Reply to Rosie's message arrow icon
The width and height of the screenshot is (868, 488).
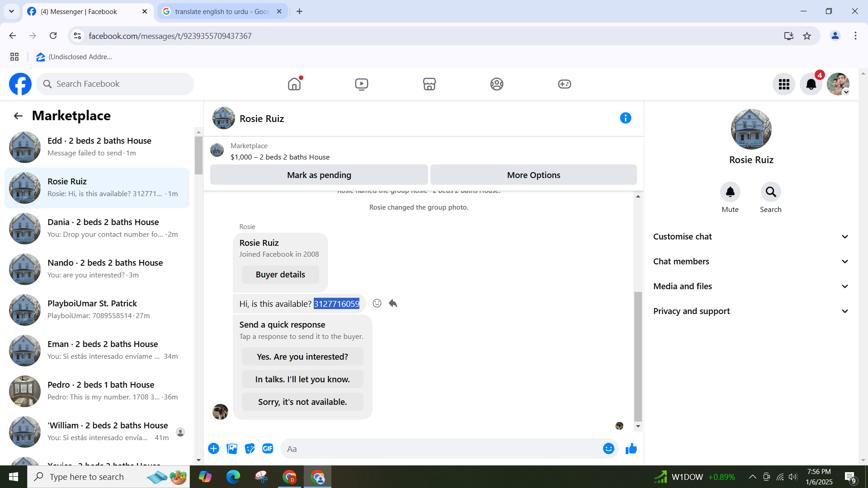(x=393, y=303)
